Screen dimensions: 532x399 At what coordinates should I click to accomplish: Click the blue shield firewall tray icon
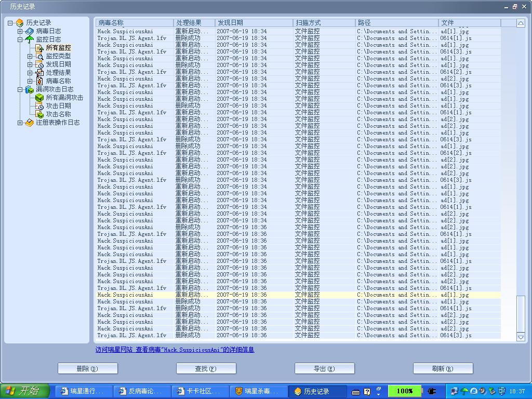[x=502, y=392]
